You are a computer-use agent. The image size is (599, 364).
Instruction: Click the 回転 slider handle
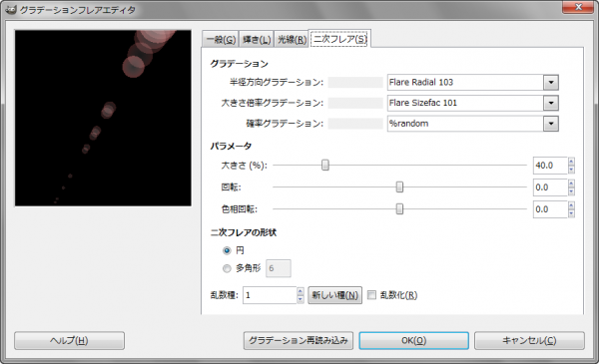click(399, 186)
